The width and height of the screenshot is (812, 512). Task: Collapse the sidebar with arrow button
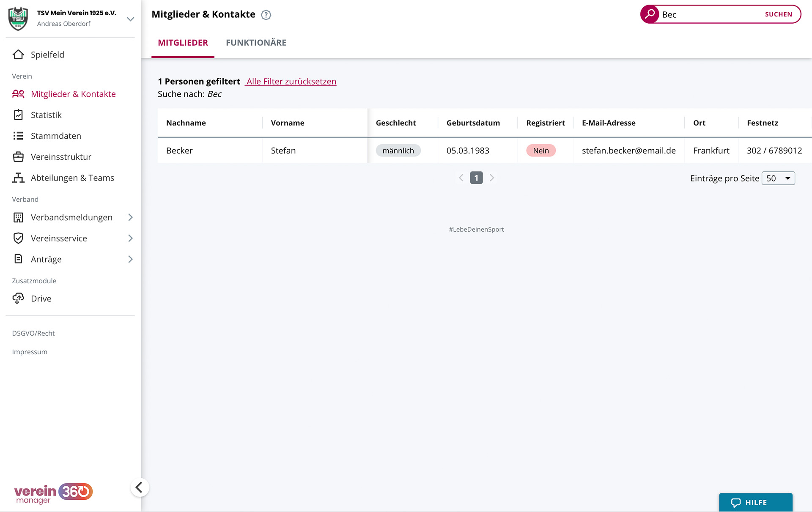[x=139, y=487]
